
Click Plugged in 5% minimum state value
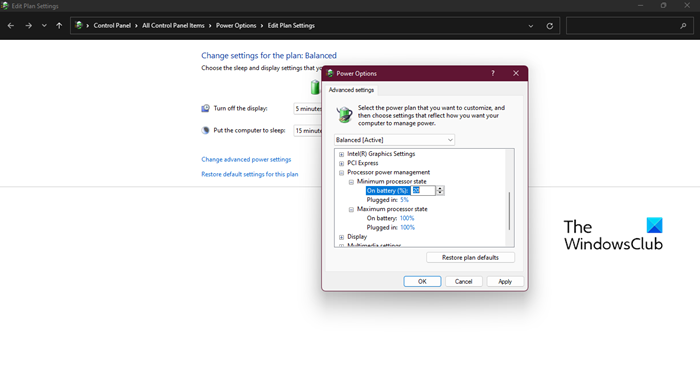coord(404,200)
